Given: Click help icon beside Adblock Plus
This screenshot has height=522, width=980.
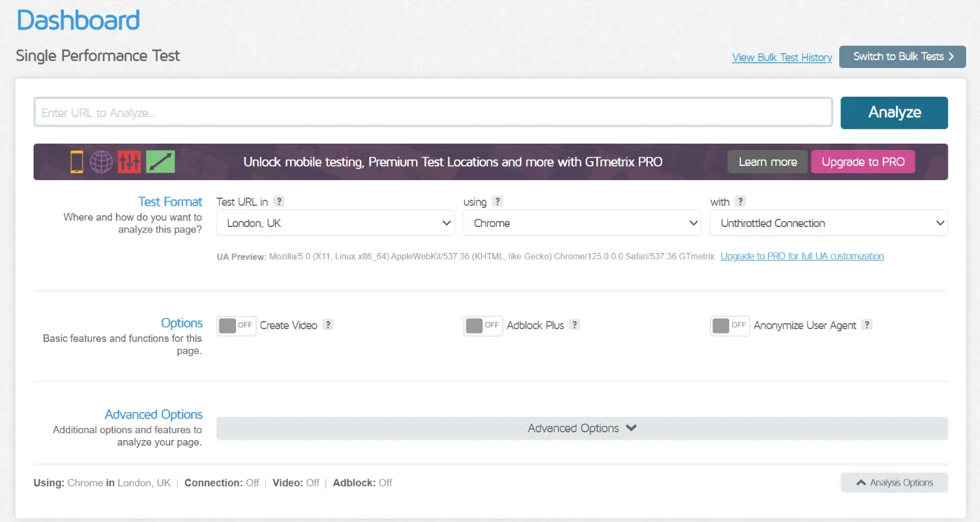Looking at the screenshot, I should click(x=574, y=325).
